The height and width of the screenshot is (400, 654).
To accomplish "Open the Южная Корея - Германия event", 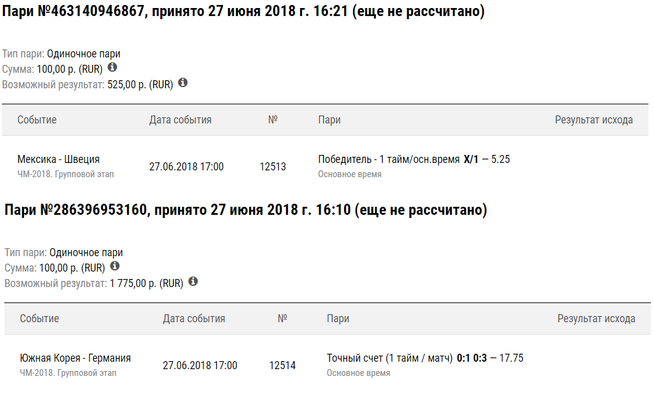I will click(75, 358).
